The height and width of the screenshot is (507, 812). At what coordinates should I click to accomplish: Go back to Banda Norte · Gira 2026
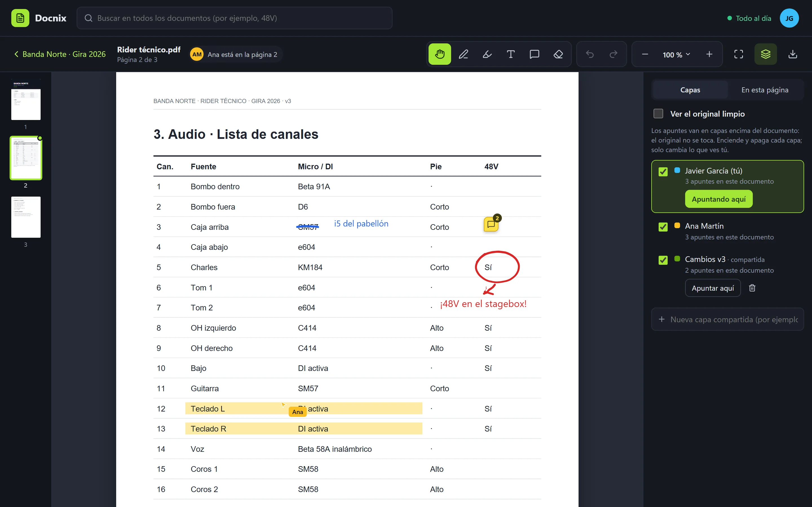click(60, 54)
